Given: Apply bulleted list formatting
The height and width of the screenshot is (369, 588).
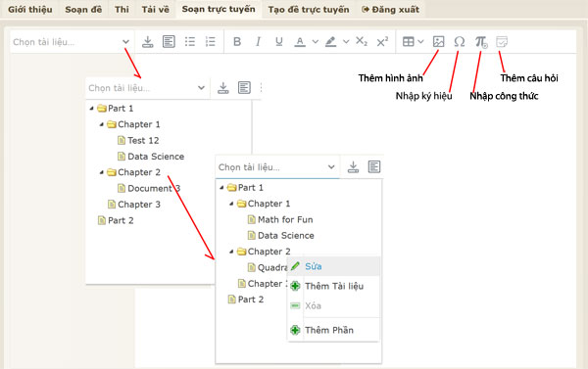Looking at the screenshot, I should (190, 41).
